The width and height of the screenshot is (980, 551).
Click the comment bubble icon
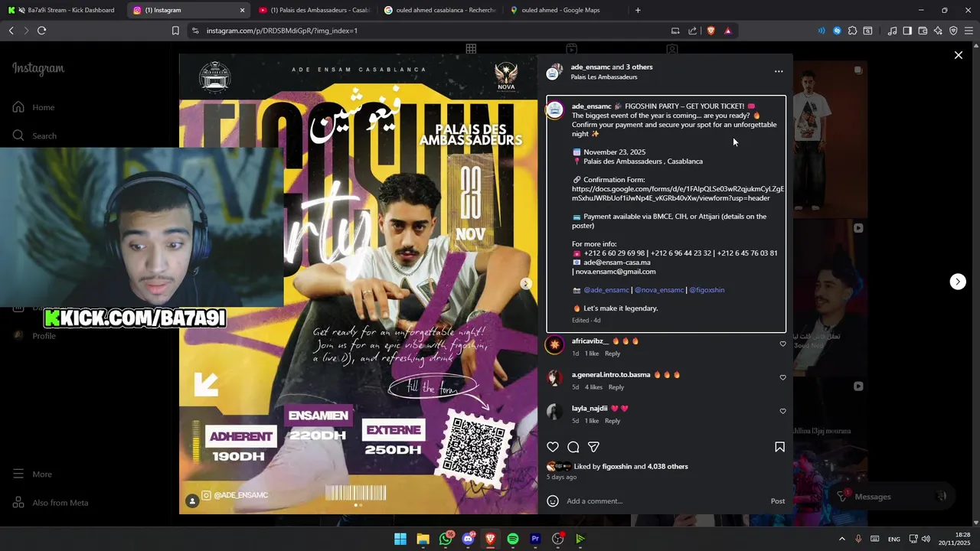[x=573, y=447]
